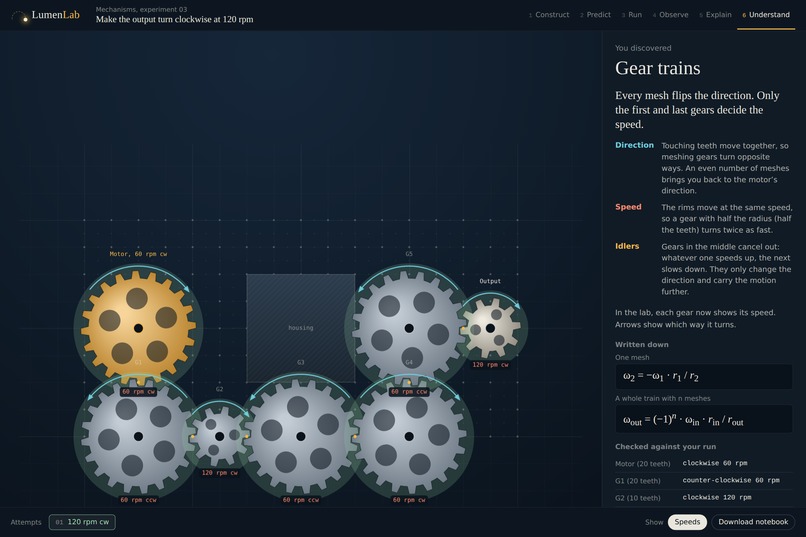Image resolution: width=806 pixels, height=537 pixels.
Task: Click the LumenLab logo
Action: tap(46, 15)
